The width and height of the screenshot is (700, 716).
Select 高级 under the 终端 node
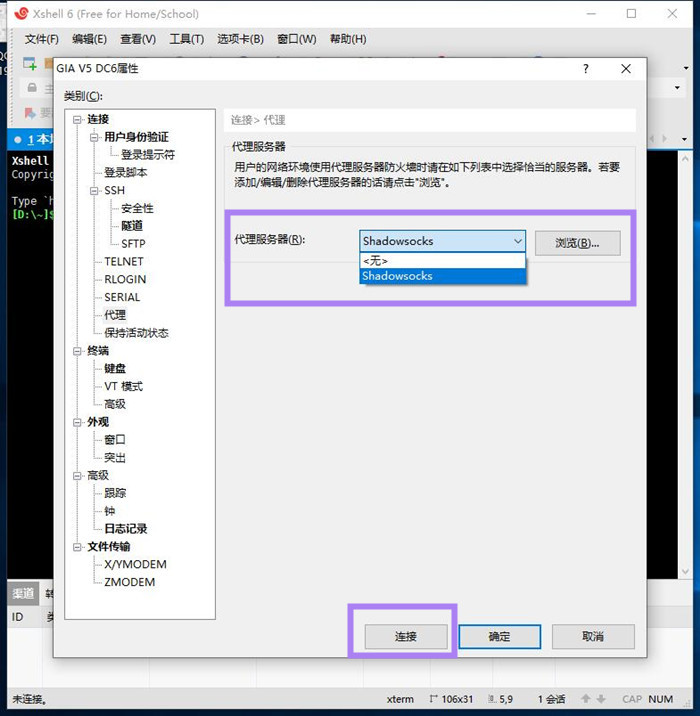(115, 404)
